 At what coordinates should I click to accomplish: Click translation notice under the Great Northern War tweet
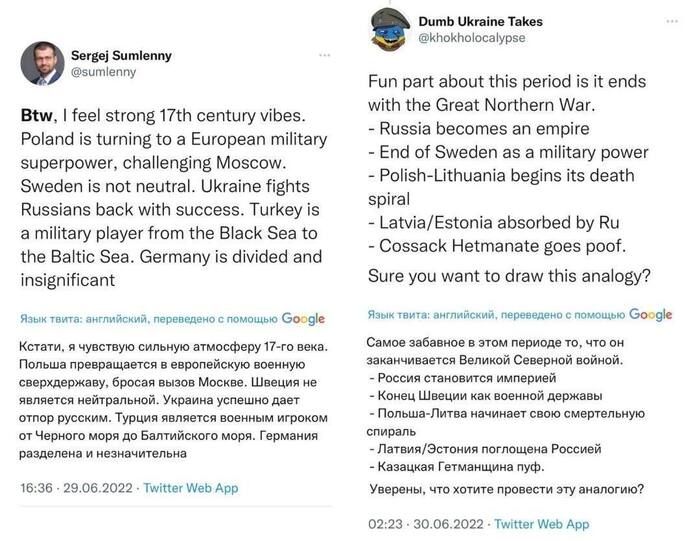pyautogui.click(x=495, y=314)
